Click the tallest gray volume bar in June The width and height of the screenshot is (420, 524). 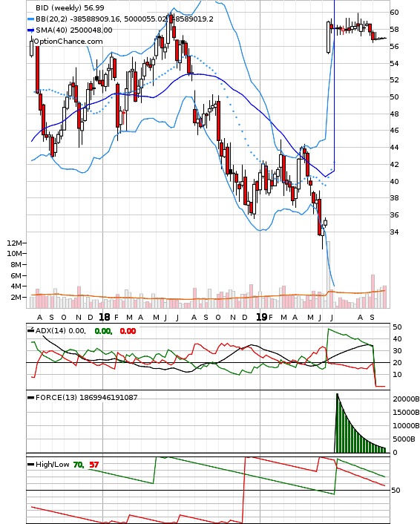tap(329, 275)
